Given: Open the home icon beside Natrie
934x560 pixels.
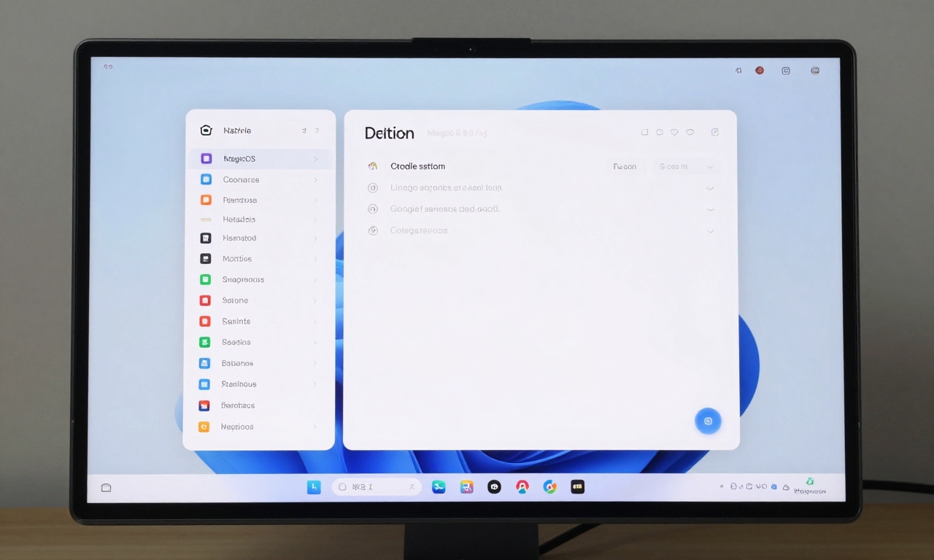Looking at the screenshot, I should coord(205,130).
